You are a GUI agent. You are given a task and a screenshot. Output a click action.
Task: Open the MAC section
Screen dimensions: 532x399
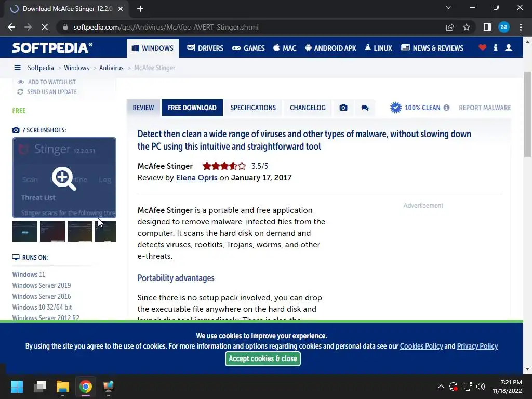pos(285,48)
